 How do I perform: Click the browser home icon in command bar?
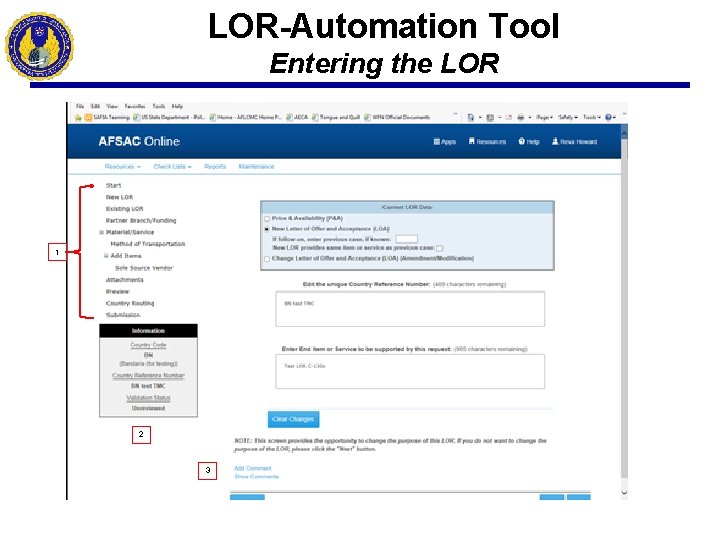pyautogui.click(x=471, y=118)
